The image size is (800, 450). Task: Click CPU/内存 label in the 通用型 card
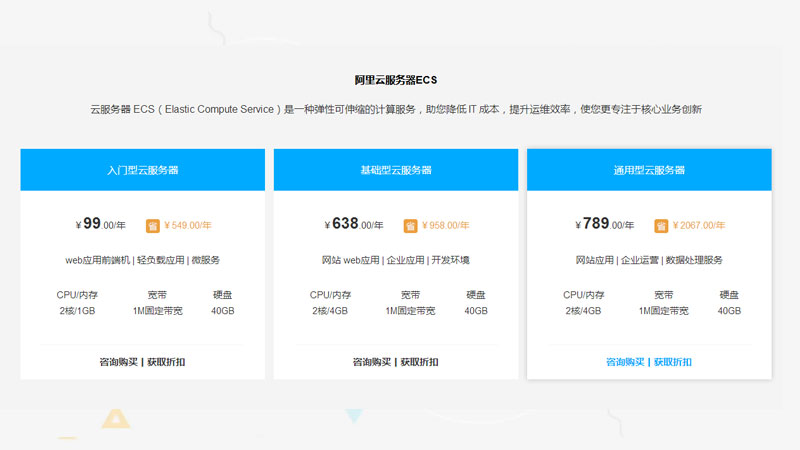(x=584, y=295)
